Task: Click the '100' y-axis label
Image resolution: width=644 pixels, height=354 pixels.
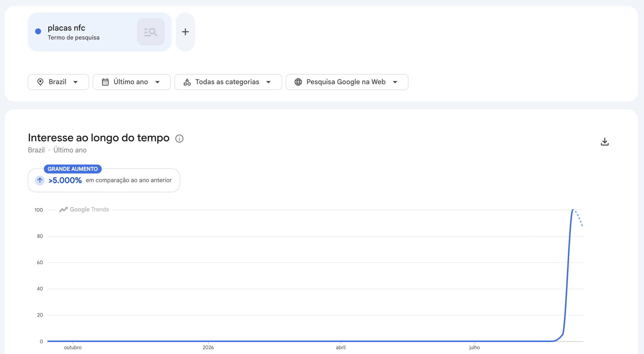Action: [39, 210]
